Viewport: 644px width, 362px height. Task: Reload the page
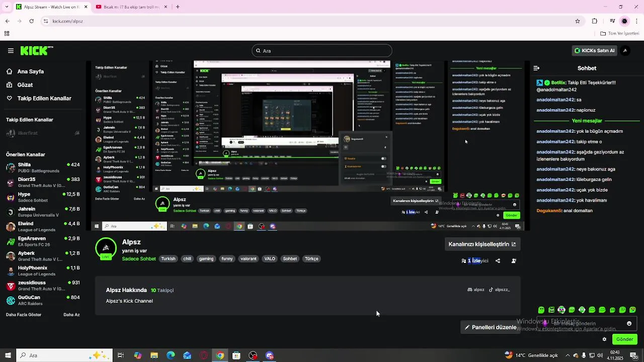click(32, 21)
